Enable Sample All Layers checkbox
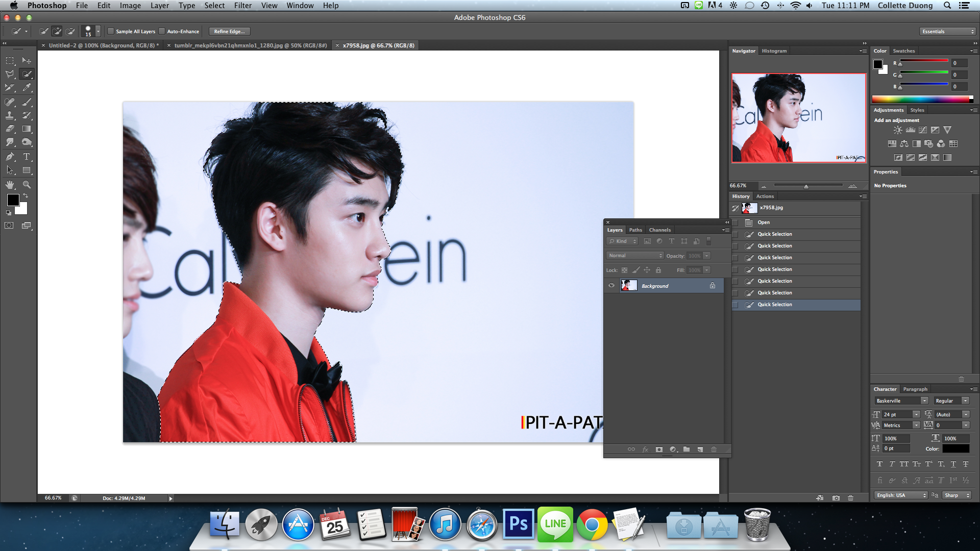Viewport: 980px width, 551px height. coord(111,32)
